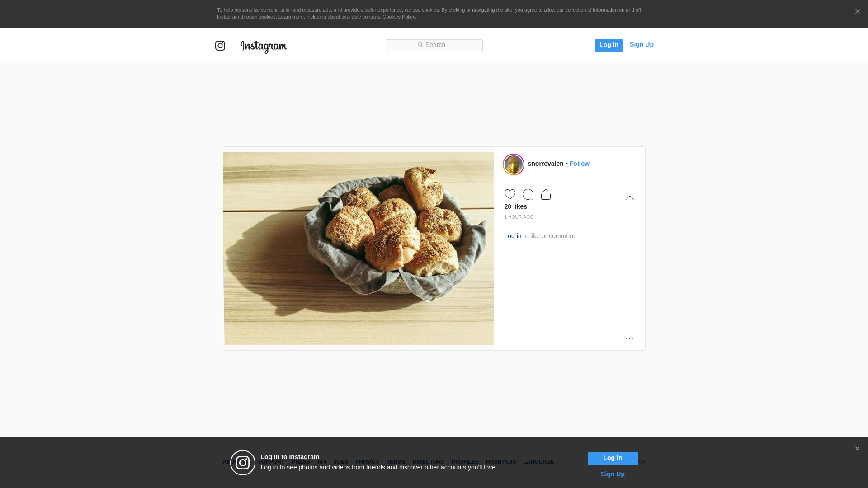Open the JOBS footer link

pos(341,462)
